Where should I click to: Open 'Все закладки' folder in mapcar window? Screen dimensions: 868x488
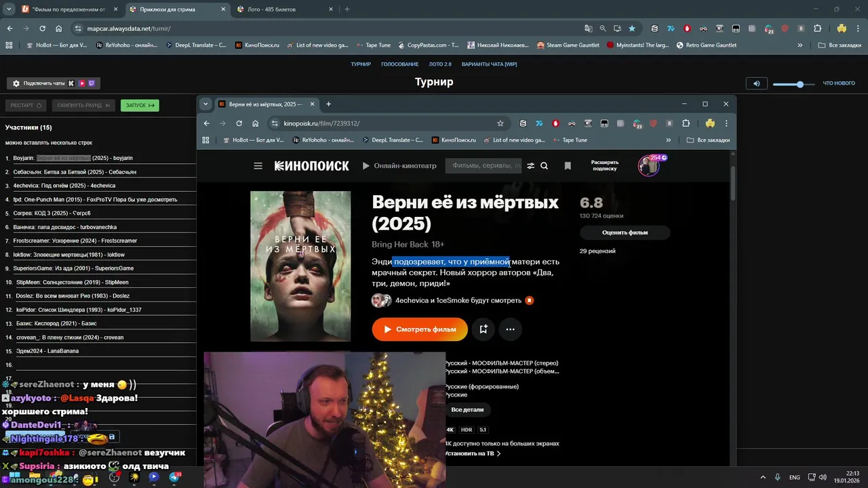pyautogui.click(x=840, y=45)
